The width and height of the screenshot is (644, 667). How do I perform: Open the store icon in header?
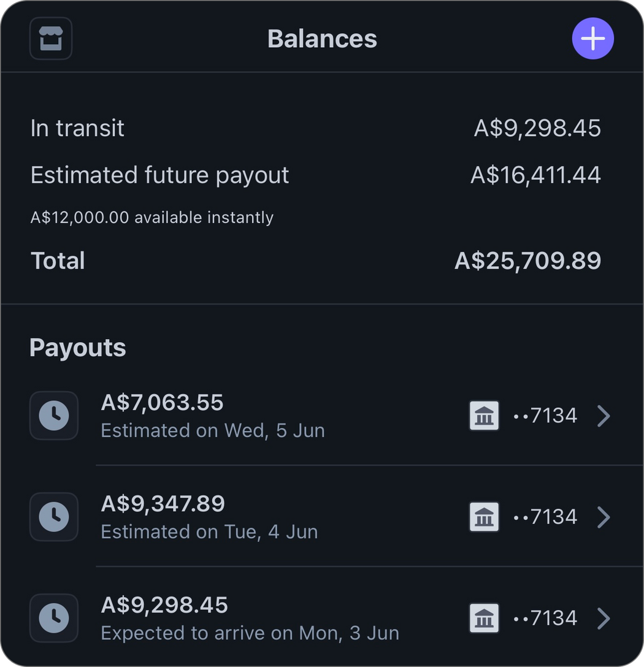pos(51,39)
